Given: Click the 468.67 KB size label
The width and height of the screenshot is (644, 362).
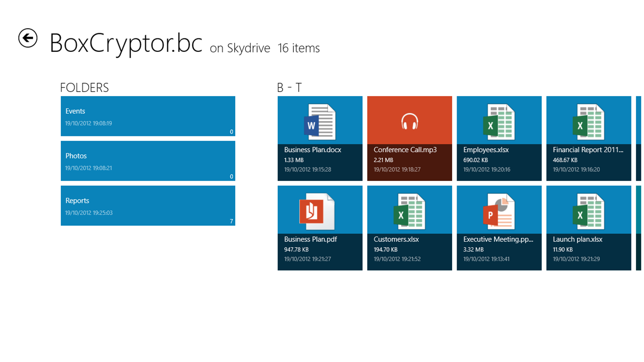Looking at the screenshot, I should point(565,160).
